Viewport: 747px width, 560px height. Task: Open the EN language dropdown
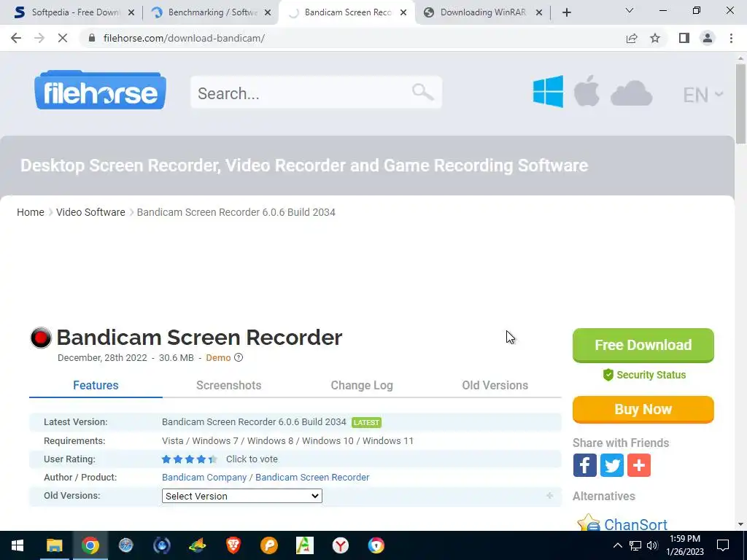703,95
